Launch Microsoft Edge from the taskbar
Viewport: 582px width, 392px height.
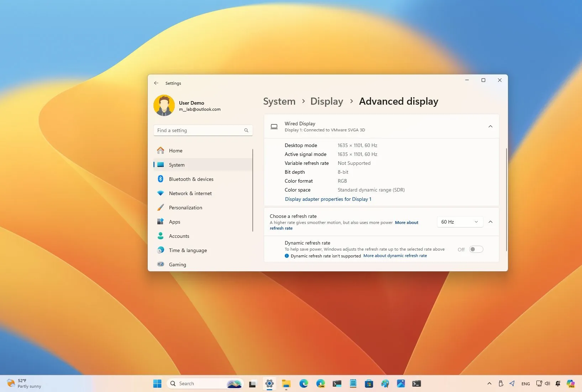[304, 383]
